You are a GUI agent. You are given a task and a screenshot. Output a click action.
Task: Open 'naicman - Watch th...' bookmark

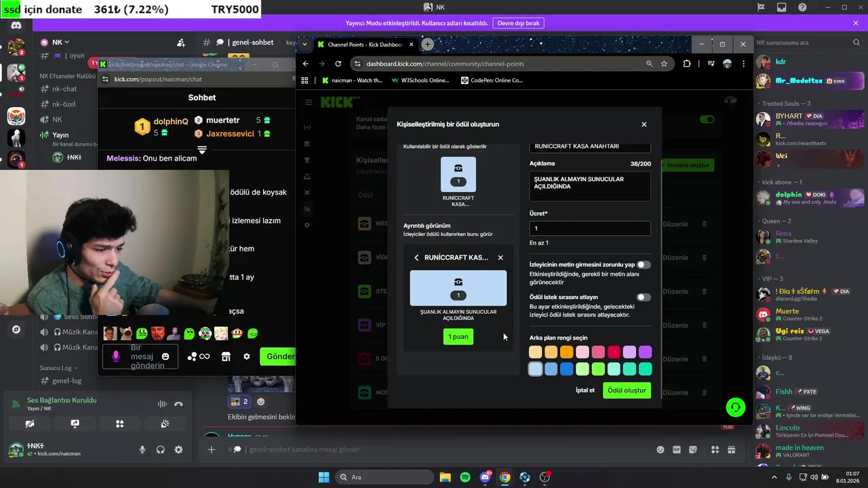pos(352,80)
